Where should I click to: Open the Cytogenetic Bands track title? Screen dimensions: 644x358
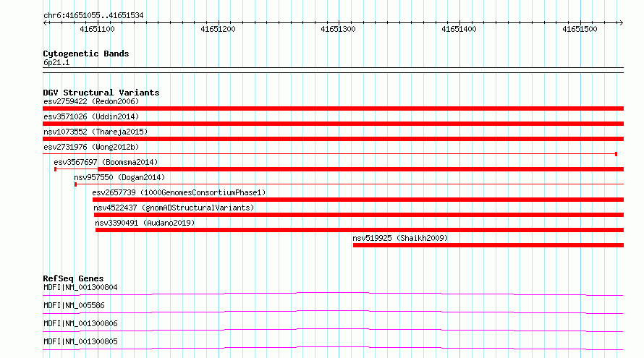86,54
